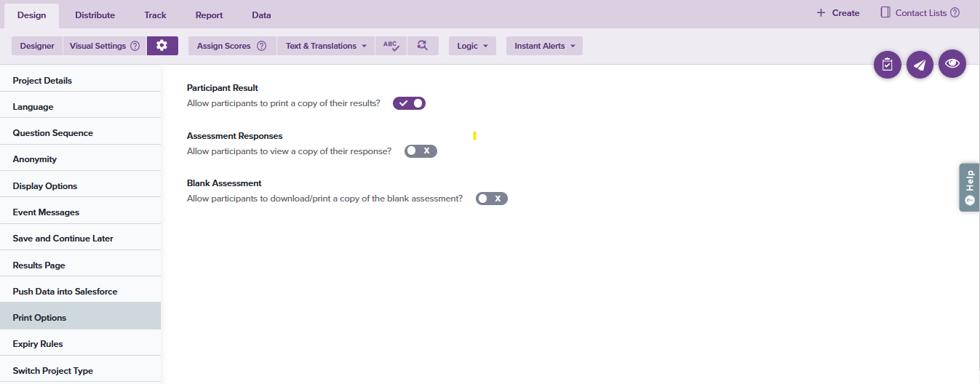Image resolution: width=980 pixels, height=384 pixels.
Task: Select Expiry Rules in the sidebar
Action: (38, 344)
